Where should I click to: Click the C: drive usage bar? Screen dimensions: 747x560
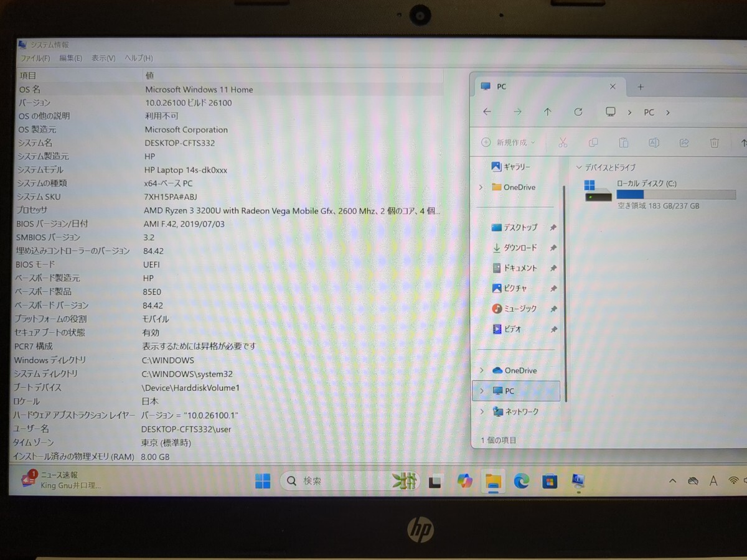click(x=676, y=195)
